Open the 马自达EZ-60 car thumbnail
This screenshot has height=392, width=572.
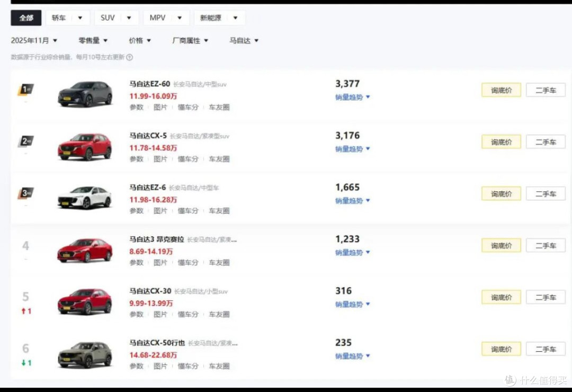tap(85, 94)
